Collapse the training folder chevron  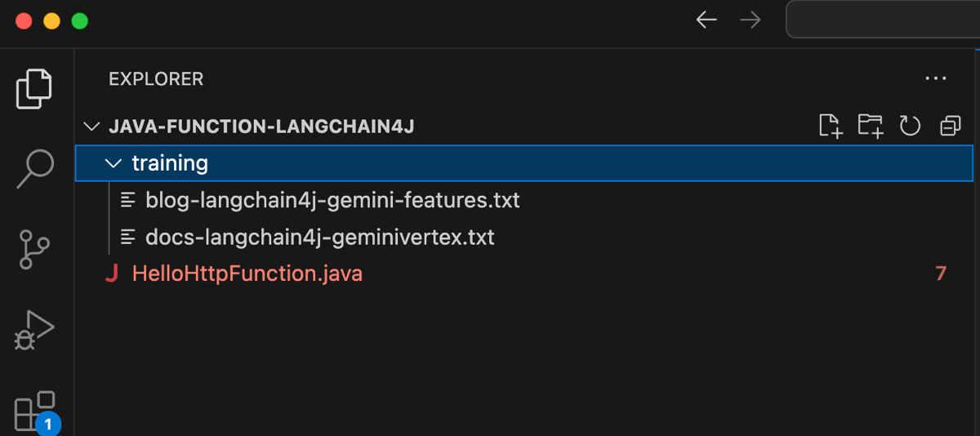[x=114, y=163]
